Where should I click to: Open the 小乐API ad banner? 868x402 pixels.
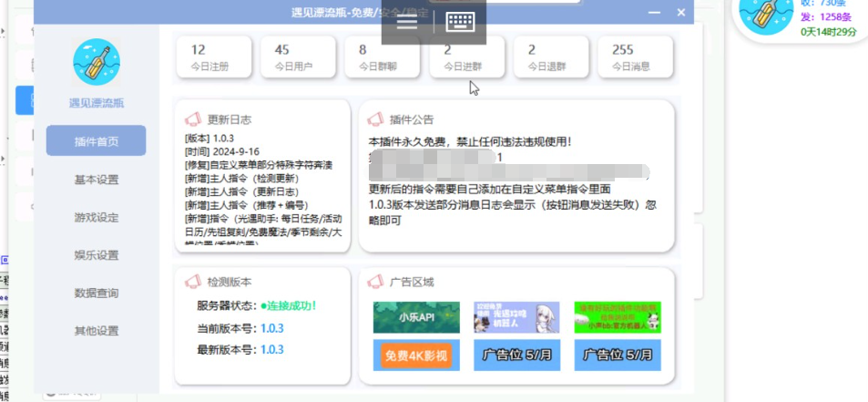tap(416, 317)
